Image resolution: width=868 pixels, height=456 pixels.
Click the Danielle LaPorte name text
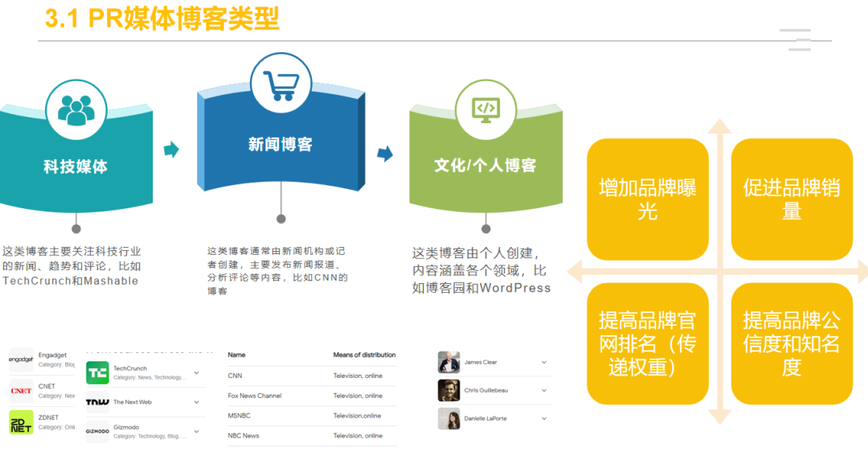(485, 419)
